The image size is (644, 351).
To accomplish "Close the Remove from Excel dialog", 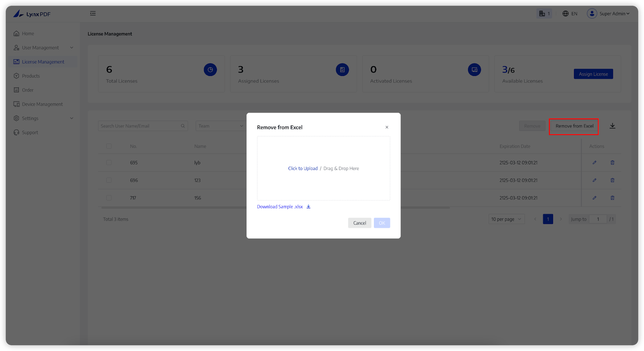I will 387,127.
